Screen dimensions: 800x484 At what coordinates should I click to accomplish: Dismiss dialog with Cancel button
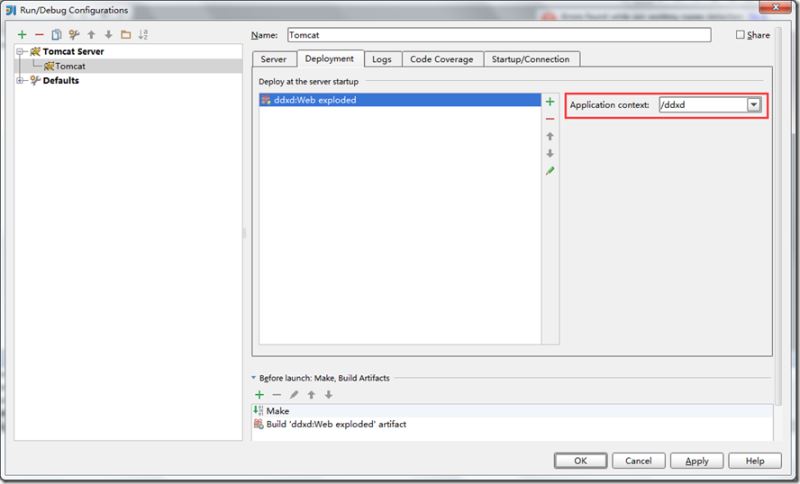pyautogui.click(x=639, y=461)
